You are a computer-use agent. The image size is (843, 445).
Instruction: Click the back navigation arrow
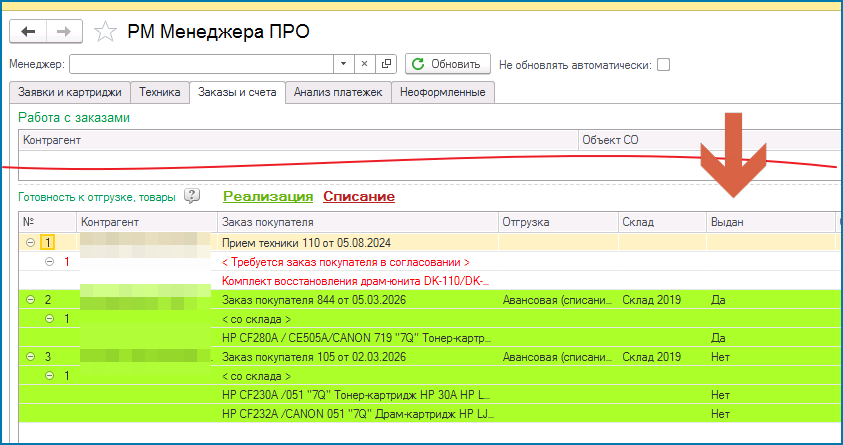pyautogui.click(x=28, y=32)
